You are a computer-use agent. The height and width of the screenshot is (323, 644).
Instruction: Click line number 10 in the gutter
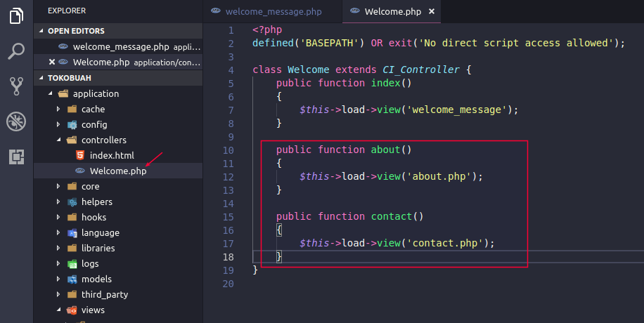tap(228, 150)
